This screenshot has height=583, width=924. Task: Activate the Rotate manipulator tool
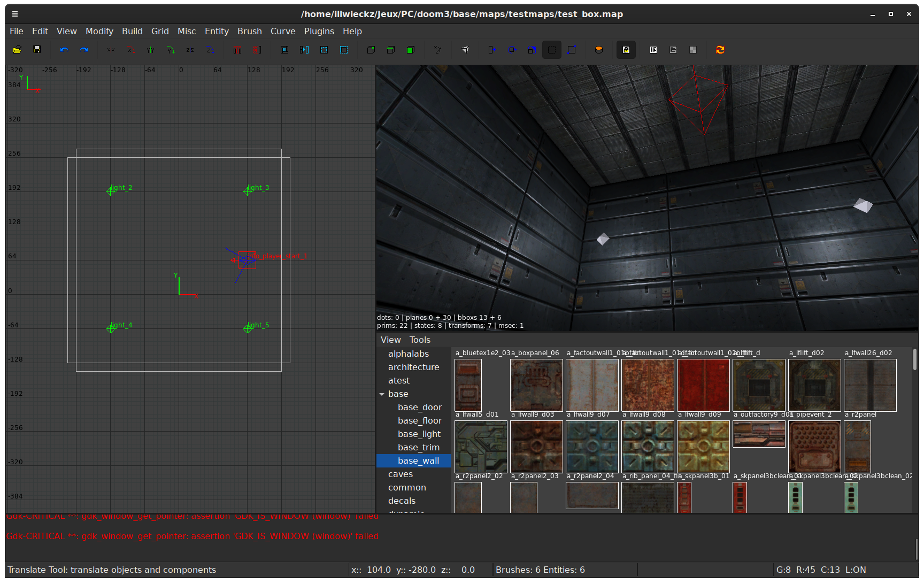click(x=512, y=50)
